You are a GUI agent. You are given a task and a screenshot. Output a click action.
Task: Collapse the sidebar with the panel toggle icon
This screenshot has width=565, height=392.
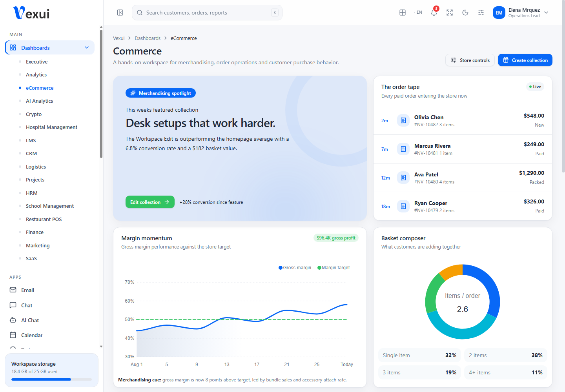coord(120,13)
